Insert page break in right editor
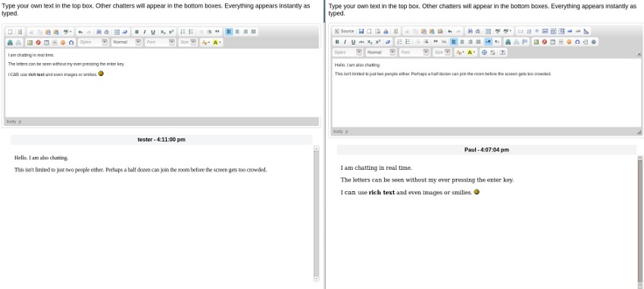 pyautogui.click(x=586, y=42)
